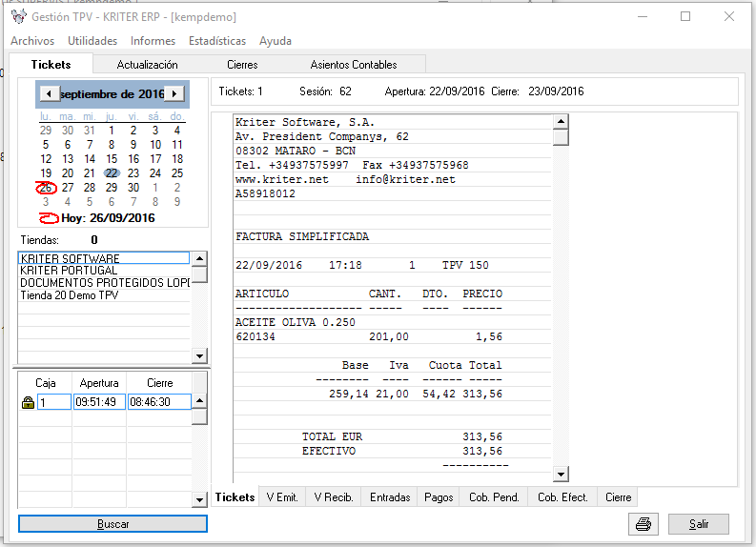
Task: Switch to the Actualización tab
Action: tap(148, 65)
